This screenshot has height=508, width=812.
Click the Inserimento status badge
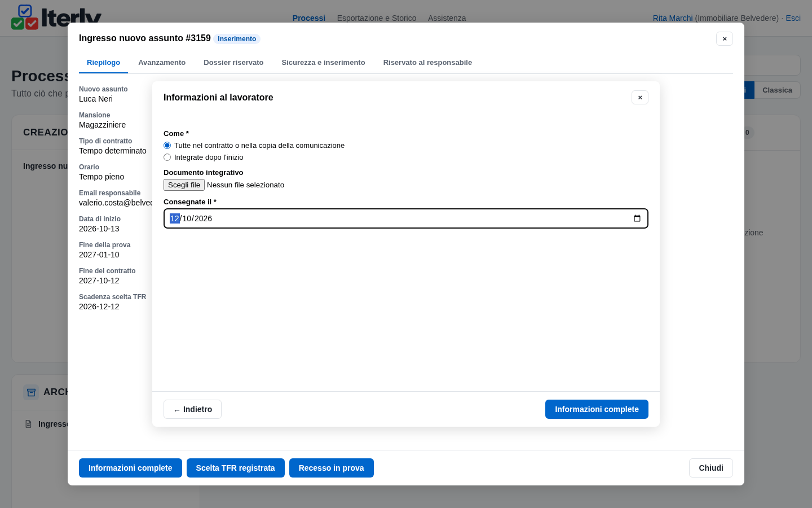[237, 39]
